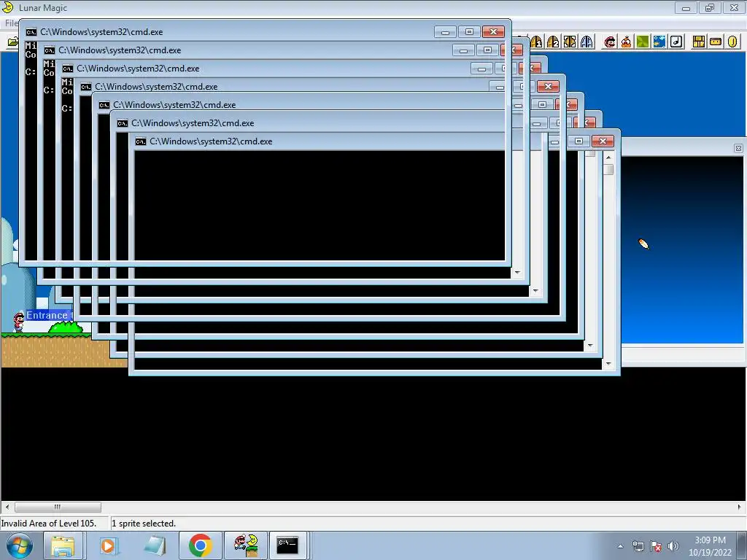Switch to Lunar Magic taskbar button
Viewport: 747px width, 560px height.
tap(246, 545)
